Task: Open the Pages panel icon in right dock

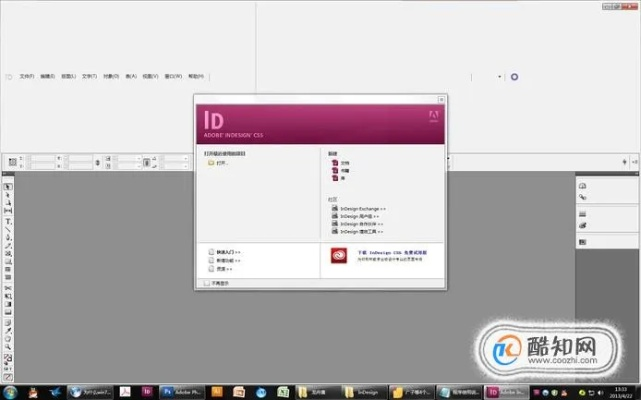Action: (582, 187)
